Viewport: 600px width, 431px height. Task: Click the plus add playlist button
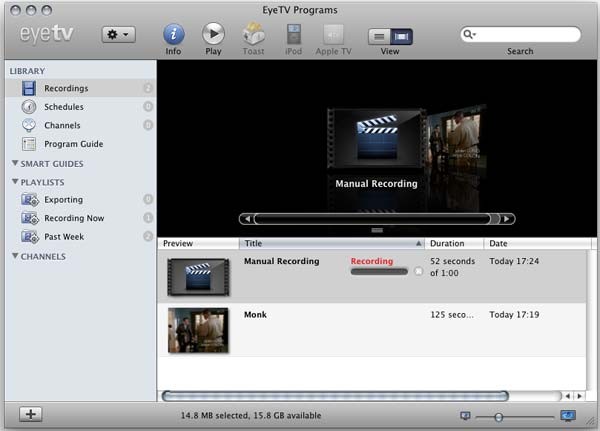[31, 414]
